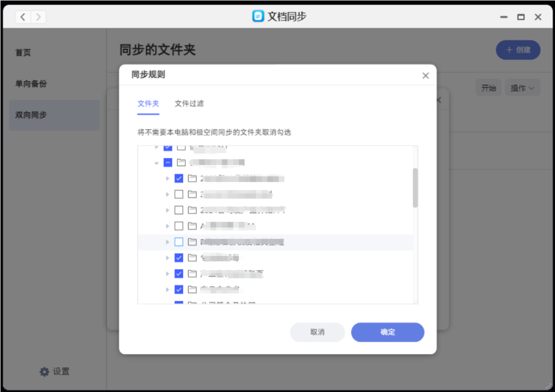
Task: Click the back navigation arrow
Action: (23, 16)
